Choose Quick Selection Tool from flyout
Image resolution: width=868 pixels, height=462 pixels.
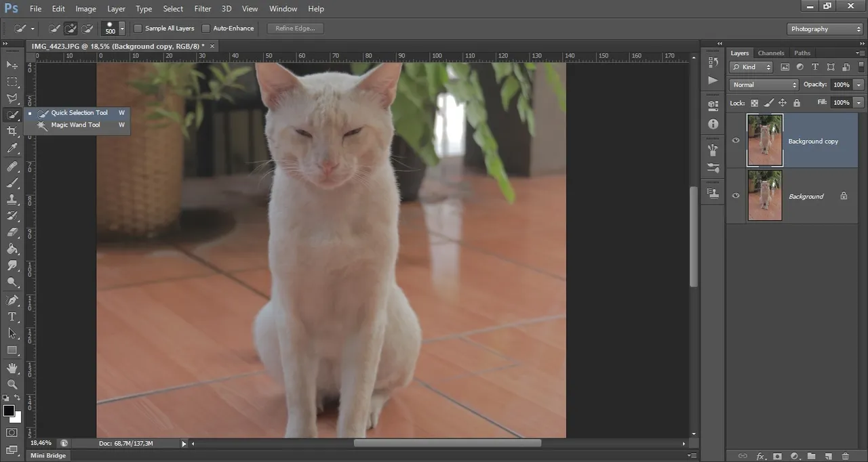tap(77, 112)
